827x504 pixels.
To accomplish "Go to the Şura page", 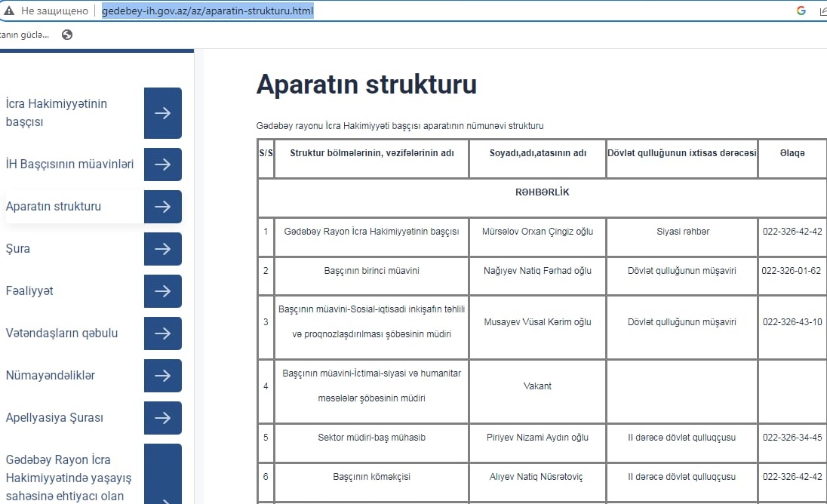I will 18,249.
